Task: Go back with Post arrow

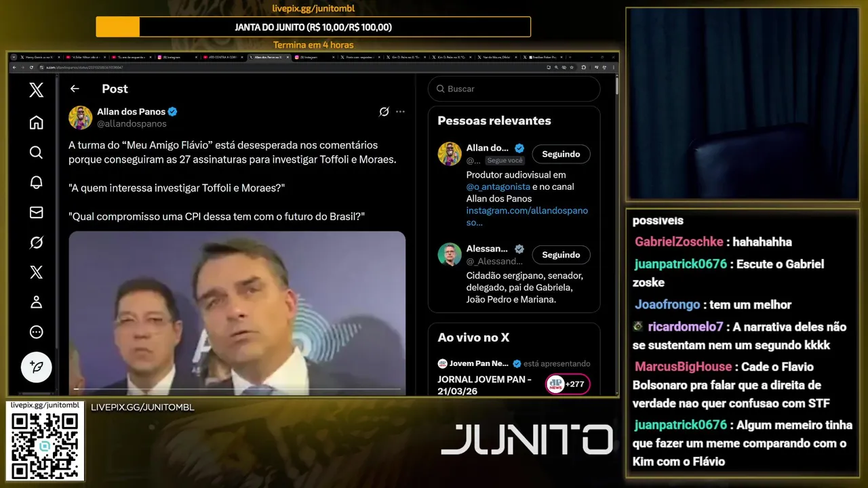Action: point(75,89)
